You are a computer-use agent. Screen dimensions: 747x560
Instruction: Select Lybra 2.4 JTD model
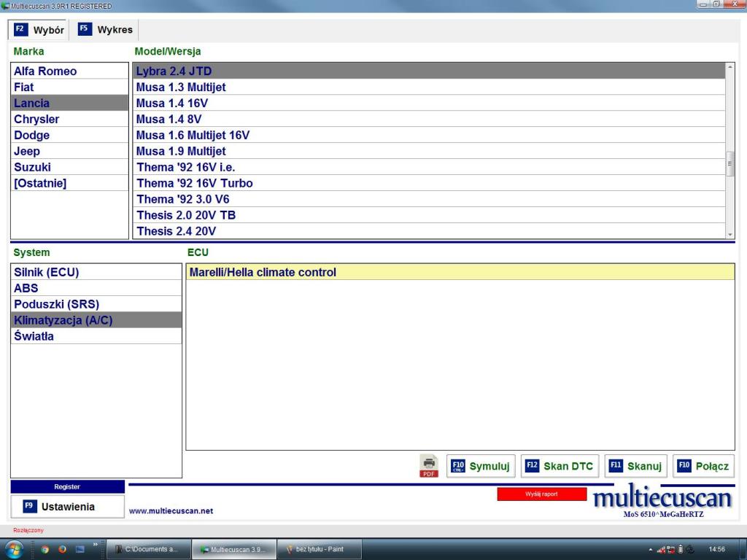[429, 71]
